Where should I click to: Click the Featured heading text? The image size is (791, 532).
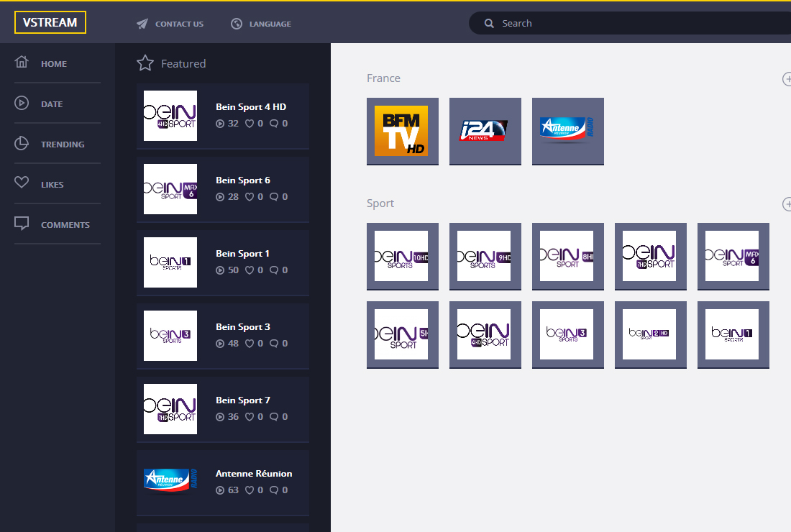click(x=183, y=63)
